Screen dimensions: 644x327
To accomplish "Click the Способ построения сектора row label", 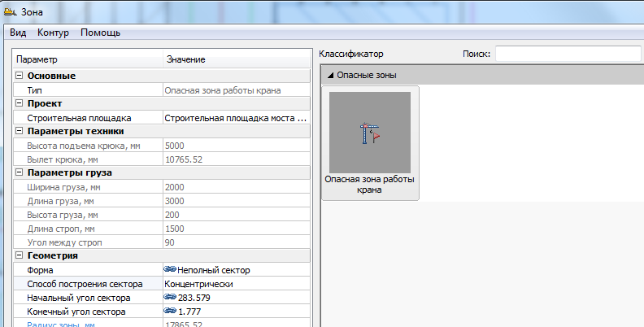I will (x=85, y=284).
